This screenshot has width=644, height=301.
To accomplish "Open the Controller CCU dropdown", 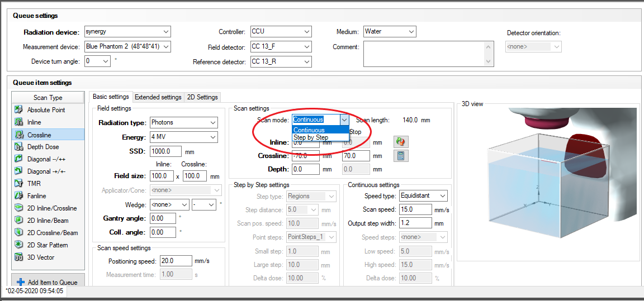I will (307, 32).
